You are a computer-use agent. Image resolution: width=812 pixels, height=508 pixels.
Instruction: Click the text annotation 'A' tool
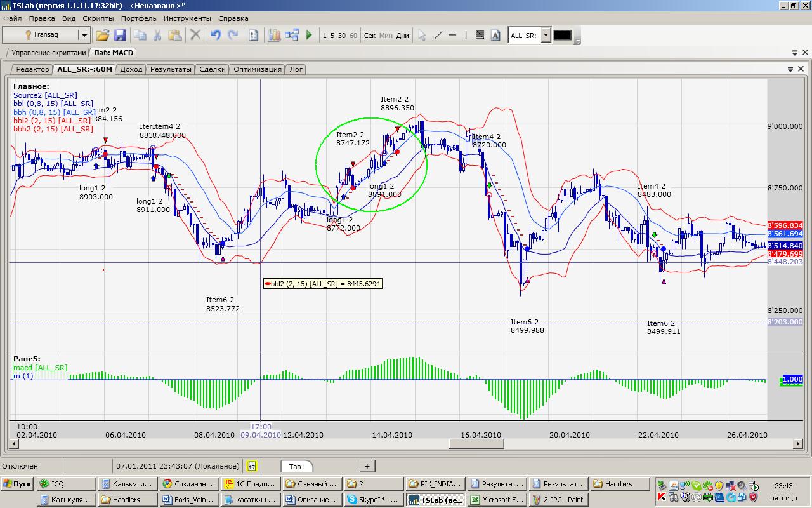pos(495,36)
